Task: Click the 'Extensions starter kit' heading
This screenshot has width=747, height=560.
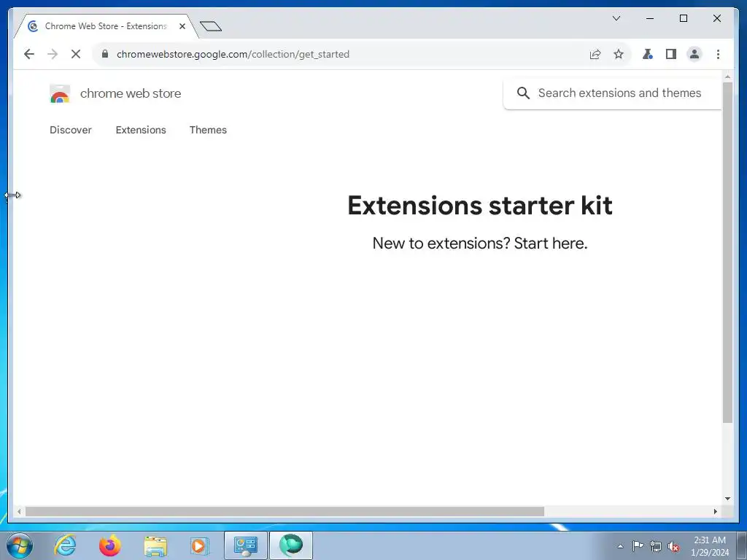Action: pyautogui.click(x=480, y=205)
